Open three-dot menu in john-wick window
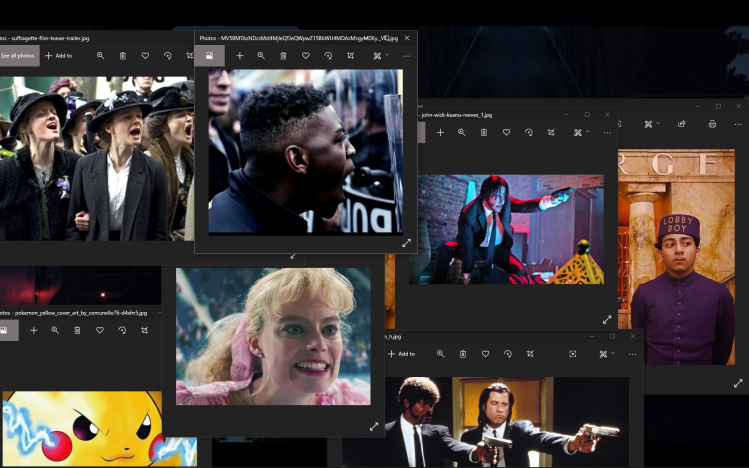Viewport: 749px width, 468px height. point(607,132)
